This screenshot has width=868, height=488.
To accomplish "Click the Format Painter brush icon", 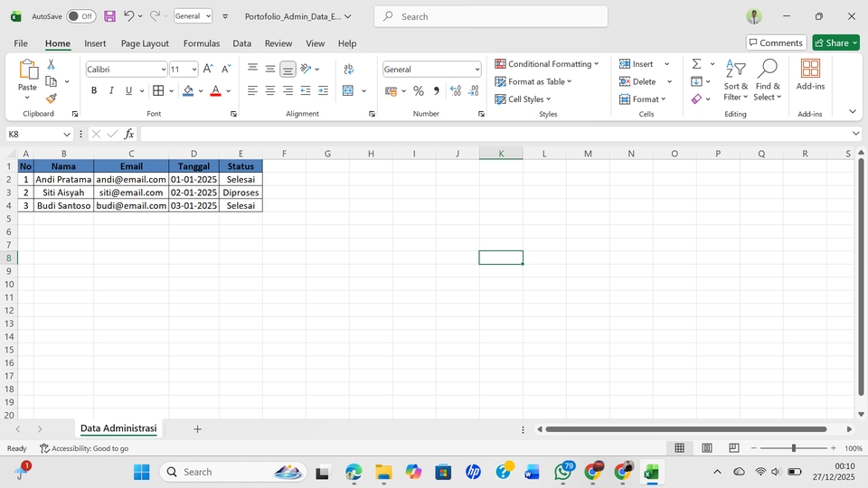I will [52, 99].
